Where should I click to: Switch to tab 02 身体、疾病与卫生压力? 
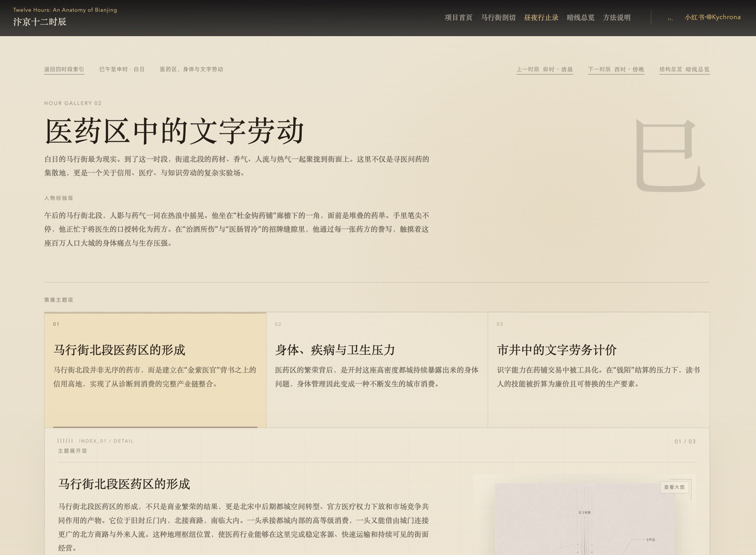pos(377,370)
